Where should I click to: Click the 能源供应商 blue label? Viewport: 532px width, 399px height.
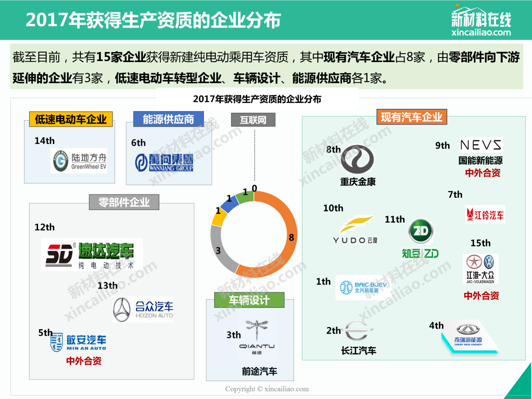[168, 119]
